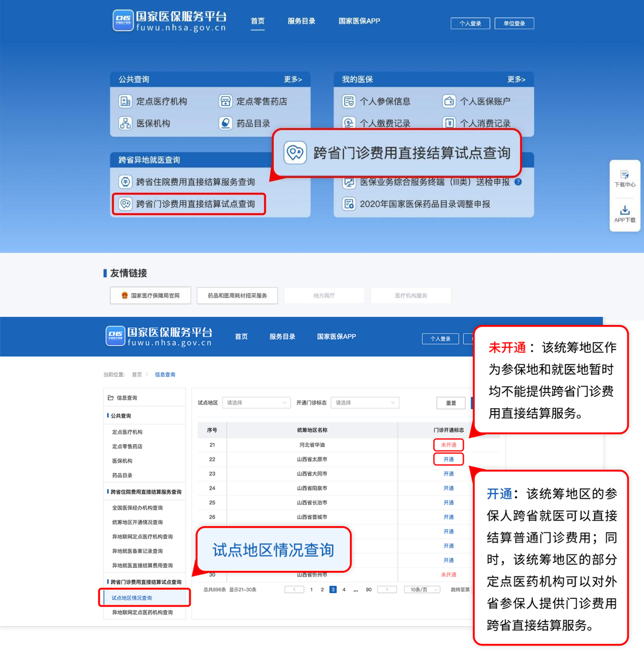Open the 试点地区 dropdown
Image resolution: width=644 pixels, height=651 pixels.
(x=256, y=403)
